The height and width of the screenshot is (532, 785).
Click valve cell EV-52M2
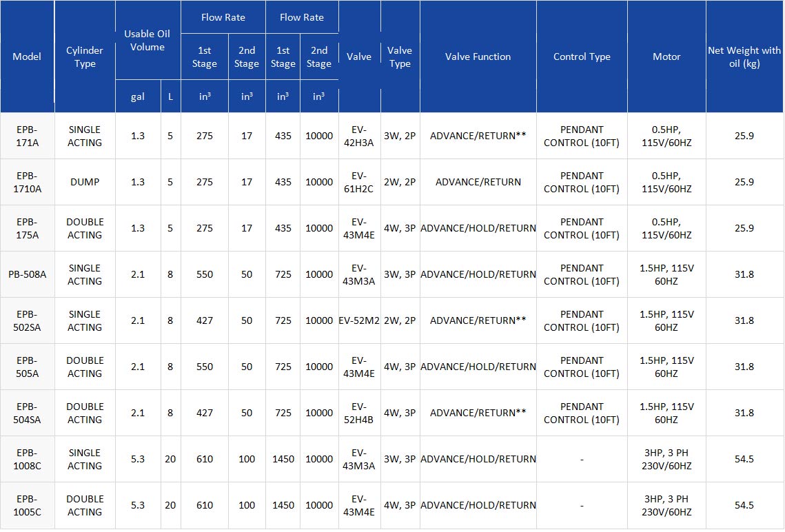pos(359,321)
